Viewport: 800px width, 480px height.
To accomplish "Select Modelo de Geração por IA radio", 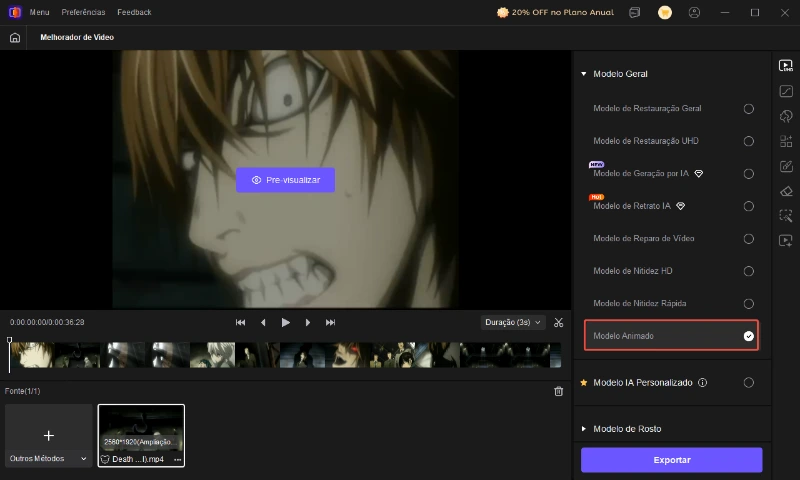I will 748,174.
